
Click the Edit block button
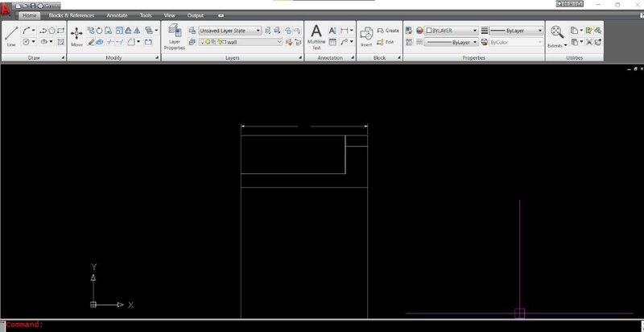click(386, 42)
